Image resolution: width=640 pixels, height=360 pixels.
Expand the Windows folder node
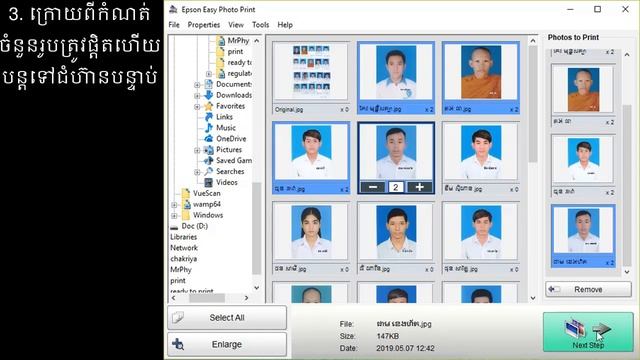click(174, 216)
